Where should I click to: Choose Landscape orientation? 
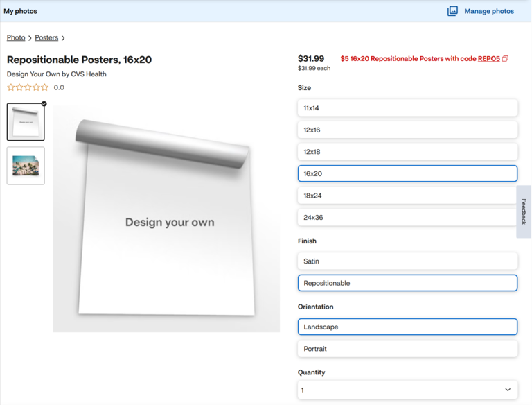pyautogui.click(x=407, y=327)
